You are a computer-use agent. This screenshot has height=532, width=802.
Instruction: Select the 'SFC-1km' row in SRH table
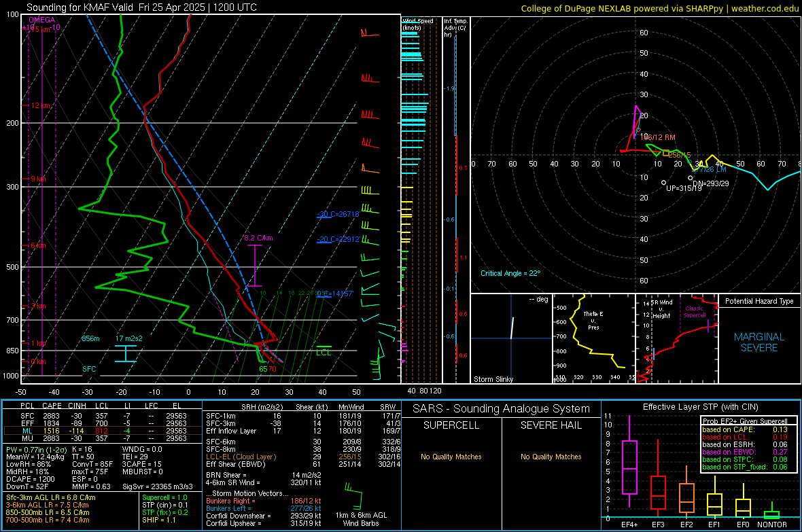click(303, 416)
